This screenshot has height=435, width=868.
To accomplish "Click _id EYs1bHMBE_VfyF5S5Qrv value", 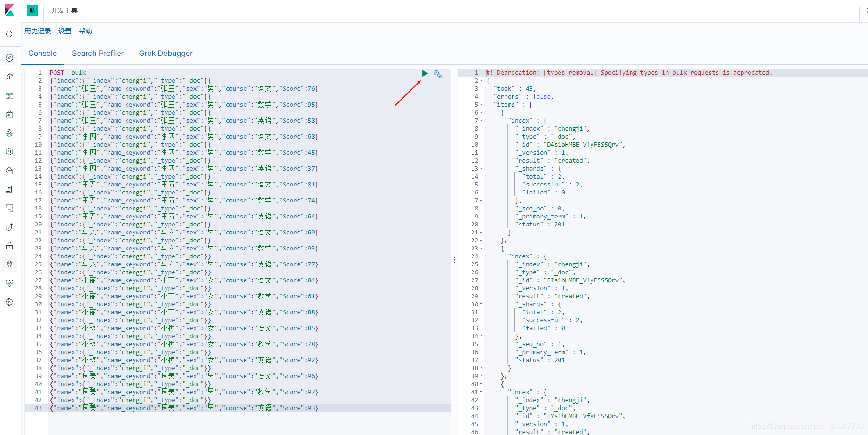I will point(584,416).
